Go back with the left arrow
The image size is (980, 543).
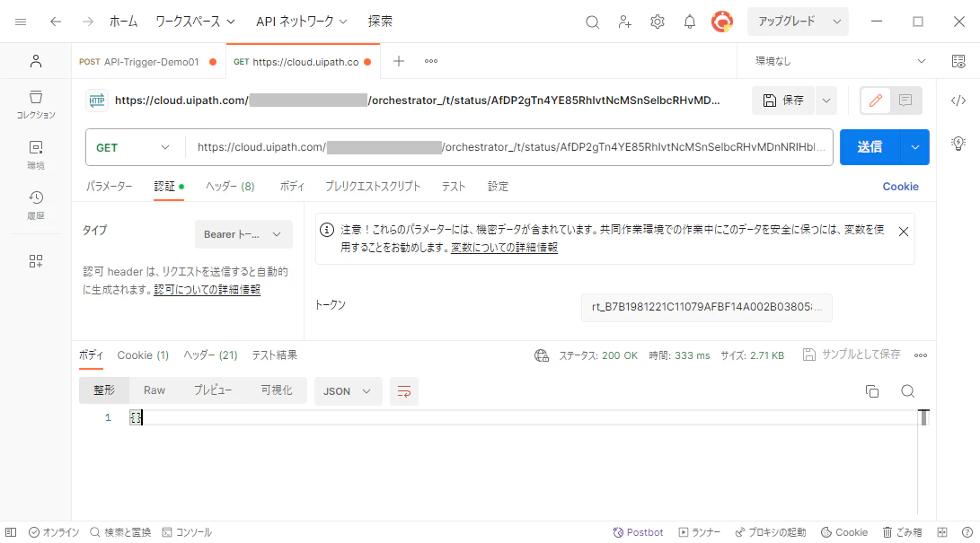pyautogui.click(x=56, y=22)
